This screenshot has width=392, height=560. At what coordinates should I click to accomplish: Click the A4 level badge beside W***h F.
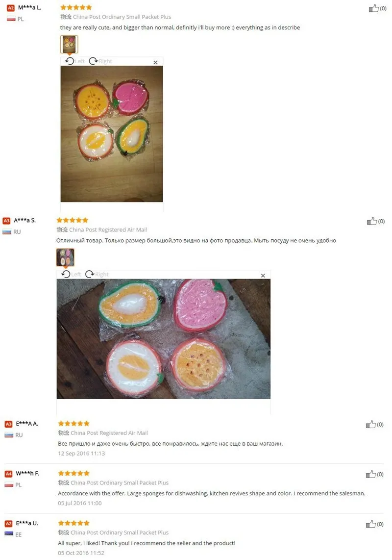8,474
